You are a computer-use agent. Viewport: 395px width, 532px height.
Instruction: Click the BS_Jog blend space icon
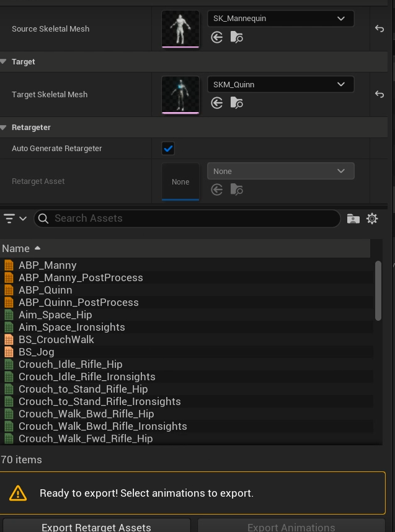coord(9,352)
